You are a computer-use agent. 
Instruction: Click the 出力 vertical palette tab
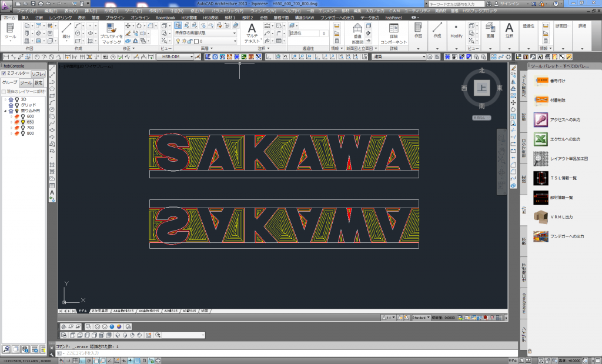[x=524, y=210]
